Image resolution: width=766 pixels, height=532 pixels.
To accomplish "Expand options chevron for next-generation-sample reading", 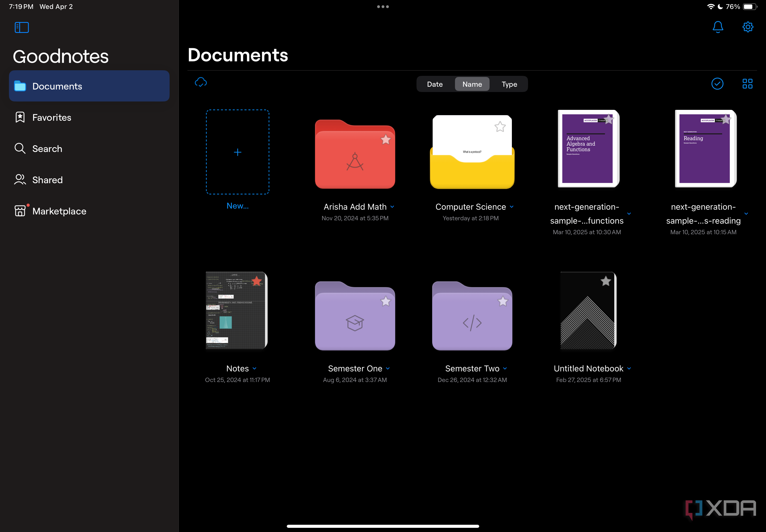I will [x=746, y=214].
